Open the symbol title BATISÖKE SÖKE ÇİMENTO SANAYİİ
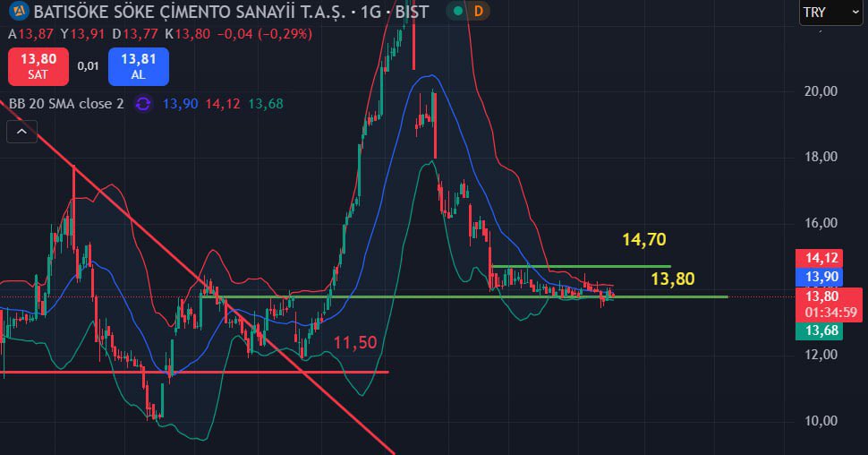This screenshot has width=868, height=455. click(190, 12)
